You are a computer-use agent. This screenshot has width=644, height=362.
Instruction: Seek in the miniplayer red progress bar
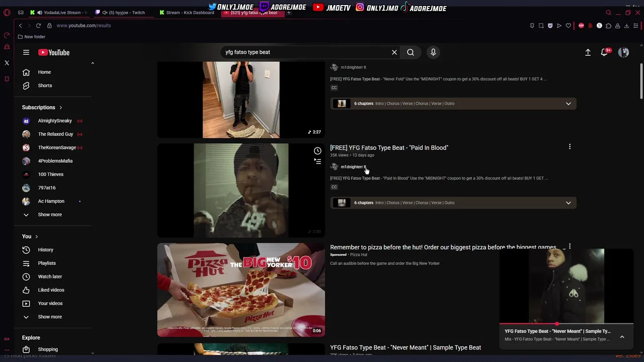(567, 324)
